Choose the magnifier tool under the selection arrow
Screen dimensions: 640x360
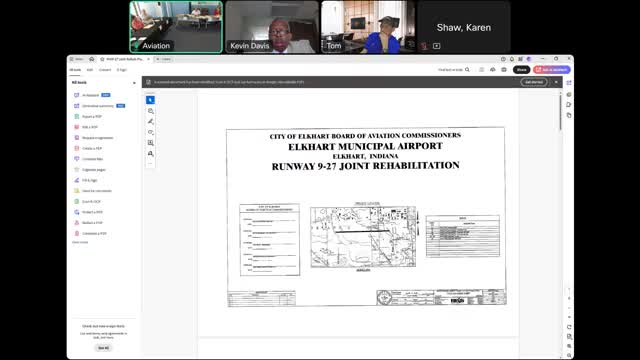pos(151,111)
